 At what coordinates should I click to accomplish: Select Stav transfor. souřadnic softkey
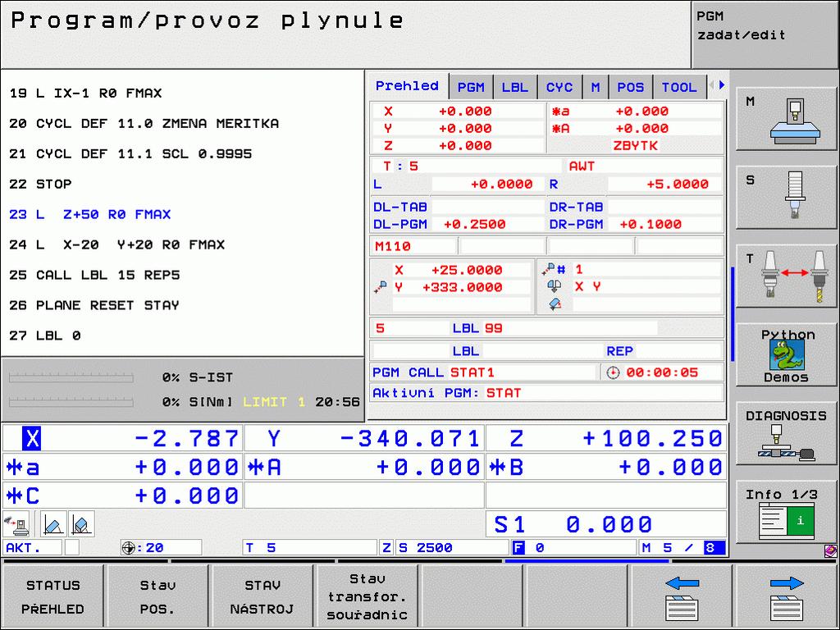click(367, 597)
